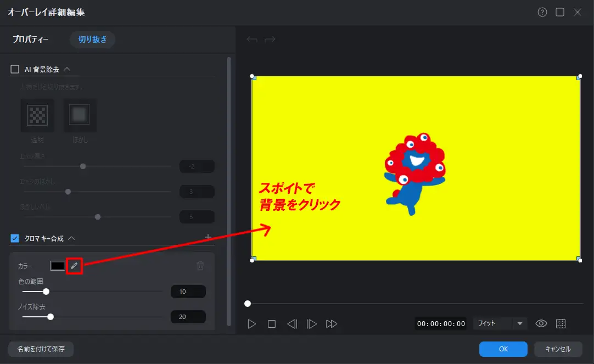Click the blue OK button
The height and width of the screenshot is (364, 594).
coord(503,349)
